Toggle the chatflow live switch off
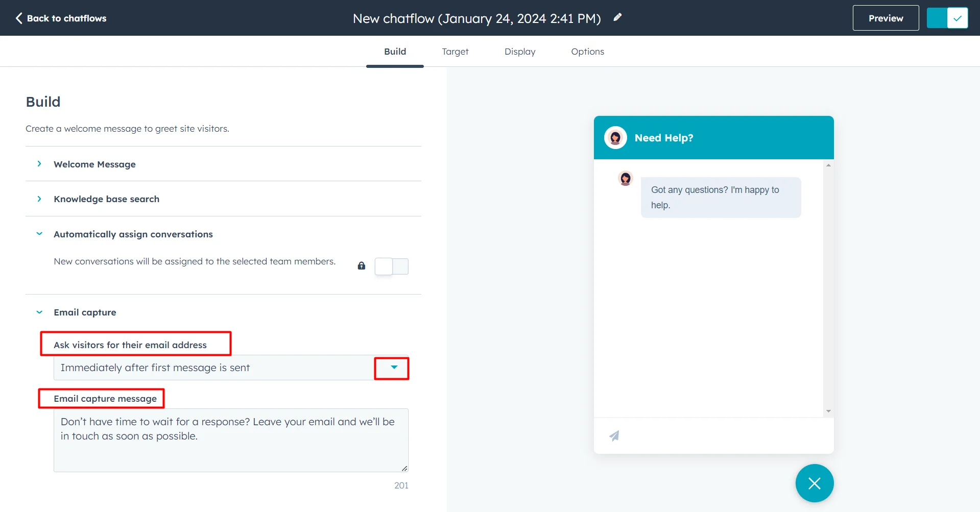Viewport: 980px width, 512px height. [937, 18]
